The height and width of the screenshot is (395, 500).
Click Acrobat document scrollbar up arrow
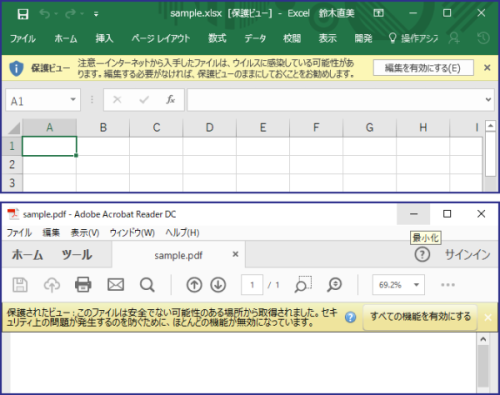pyautogui.click(x=483, y=340)
